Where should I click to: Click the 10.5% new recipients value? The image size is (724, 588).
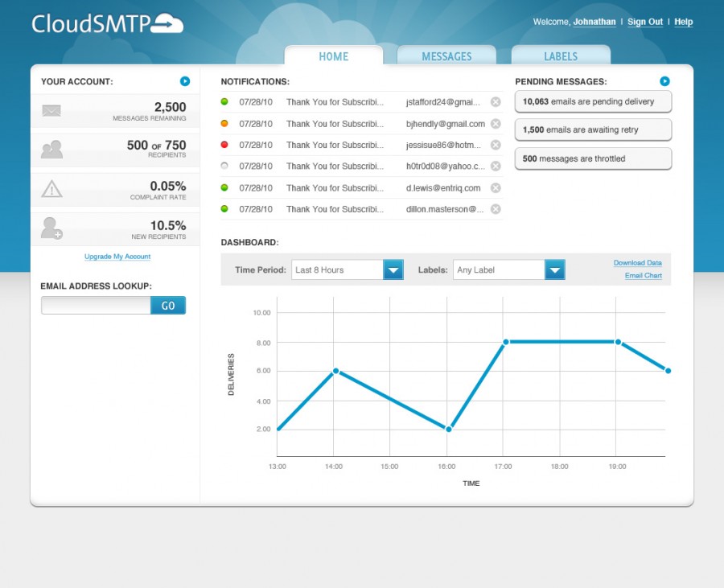coord(168,226)
